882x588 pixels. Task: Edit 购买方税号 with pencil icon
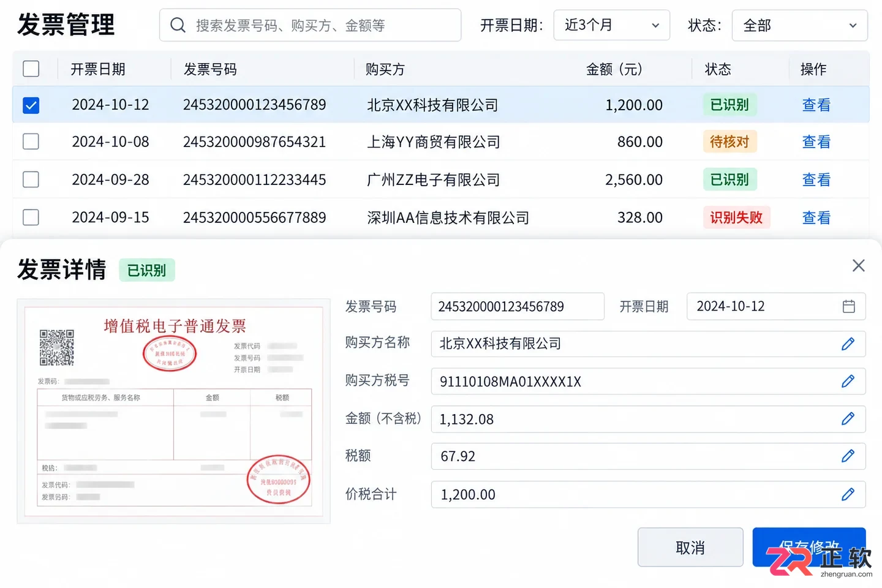pos(848,381)
